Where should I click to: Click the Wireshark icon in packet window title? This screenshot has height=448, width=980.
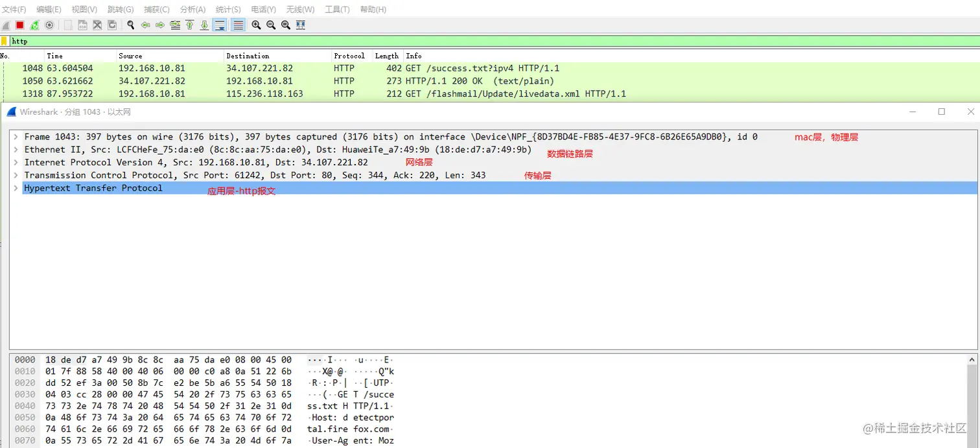11,112
